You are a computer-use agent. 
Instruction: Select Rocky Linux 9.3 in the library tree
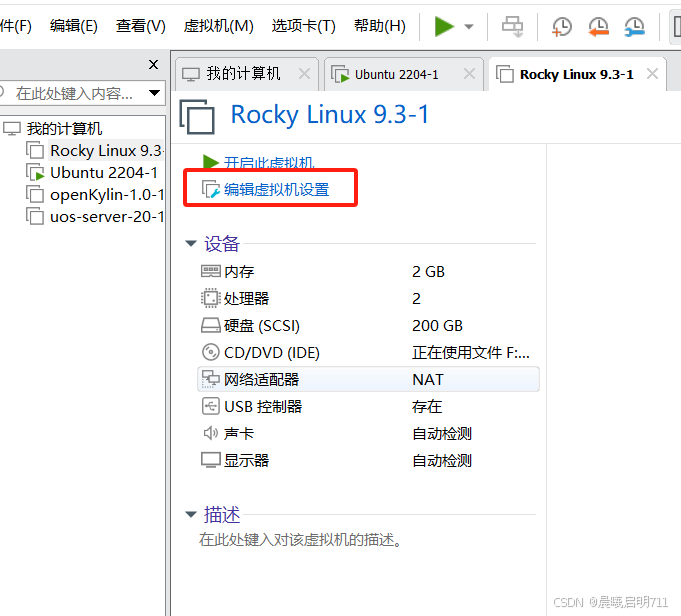[x=106, y=151]
